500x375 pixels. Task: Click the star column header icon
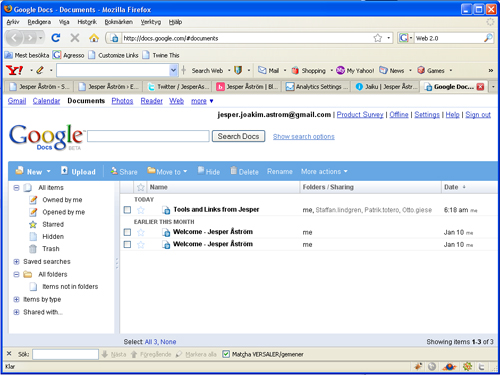[x=141, y=187]
